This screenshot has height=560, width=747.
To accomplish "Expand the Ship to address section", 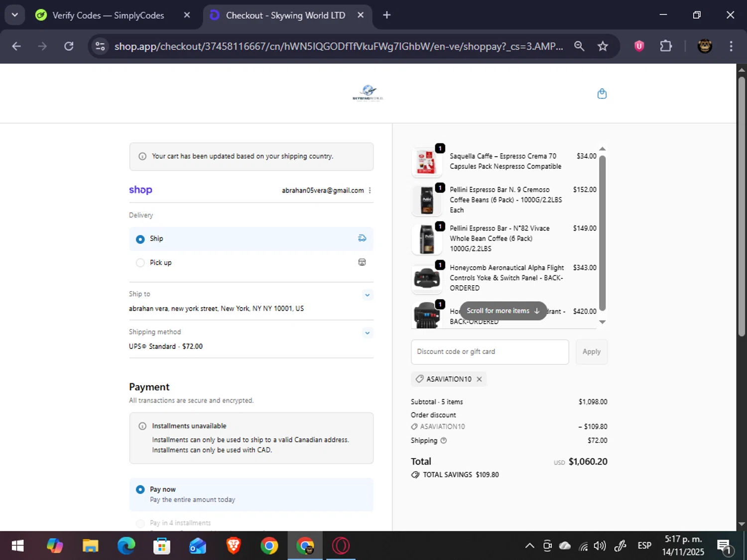I will 367,295.
